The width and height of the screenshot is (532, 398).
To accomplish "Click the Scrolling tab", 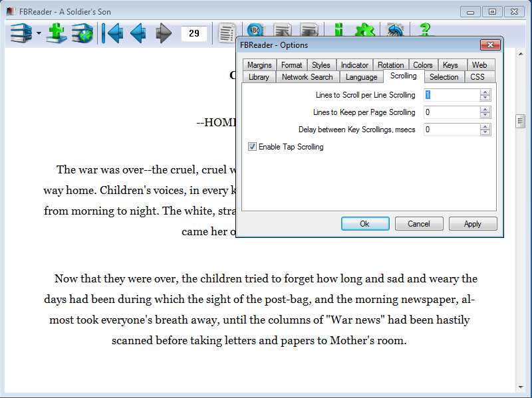I will pos(404,76).
